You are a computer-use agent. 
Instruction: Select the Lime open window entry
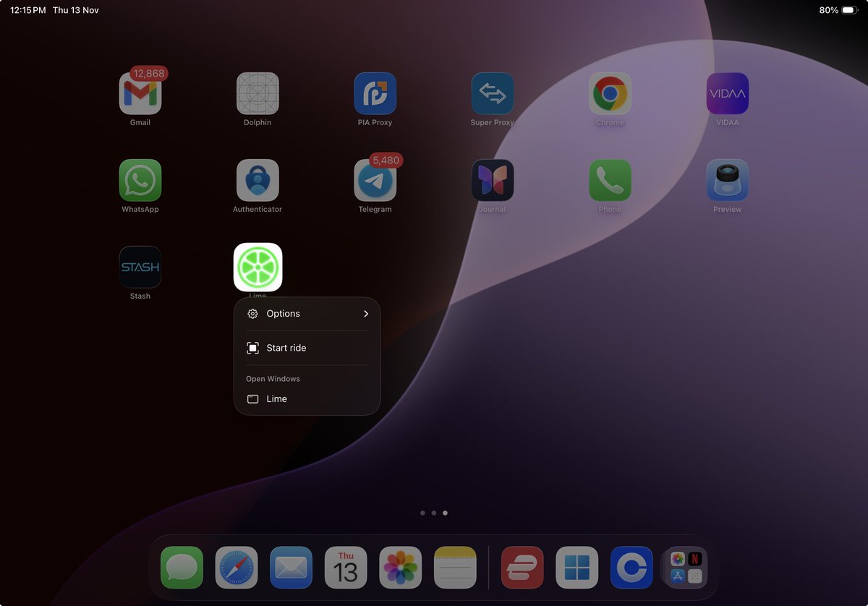coord(307,399)
